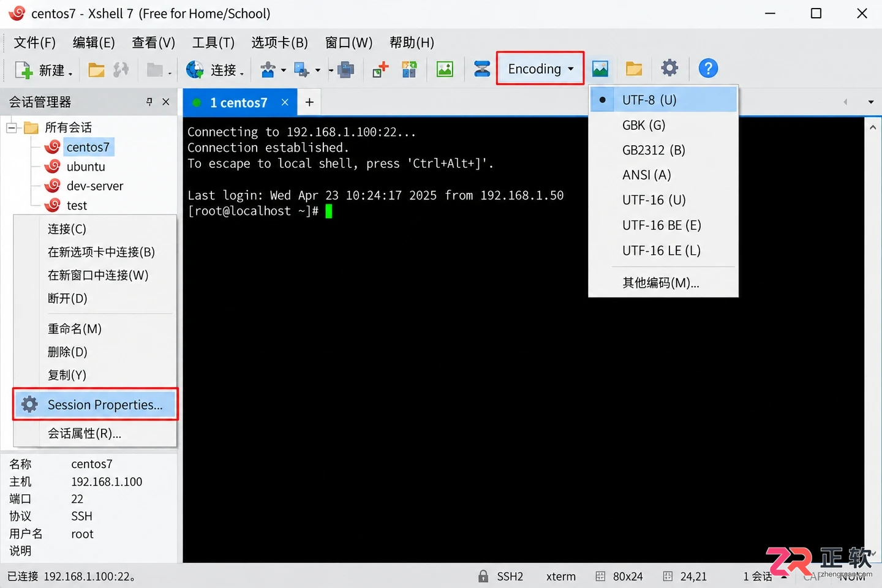Select the dev-server session in tree
The image size is (882, 588).
95,186
